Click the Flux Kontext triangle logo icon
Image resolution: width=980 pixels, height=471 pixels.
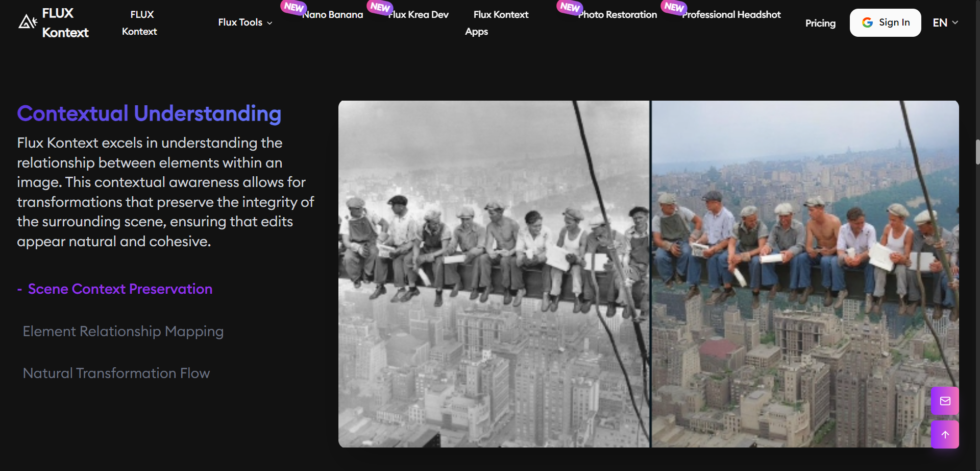click(28, 21)
